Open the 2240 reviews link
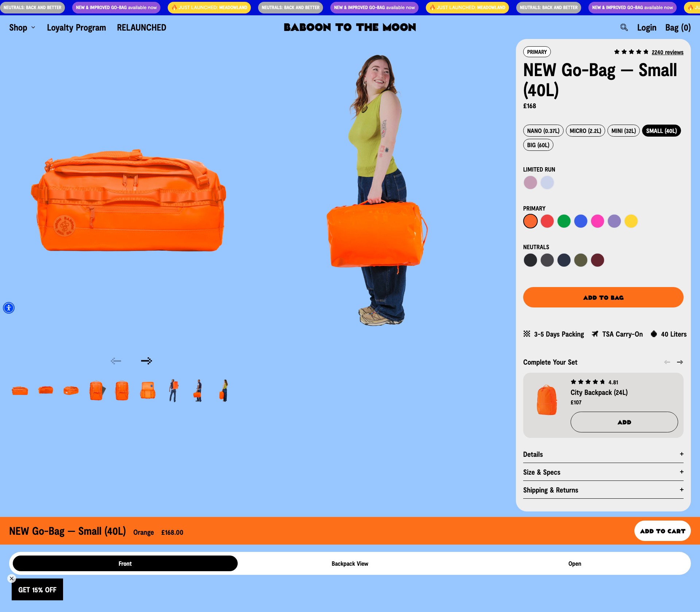This screenshot has width=700, height=612. click(x=667, y=52)
